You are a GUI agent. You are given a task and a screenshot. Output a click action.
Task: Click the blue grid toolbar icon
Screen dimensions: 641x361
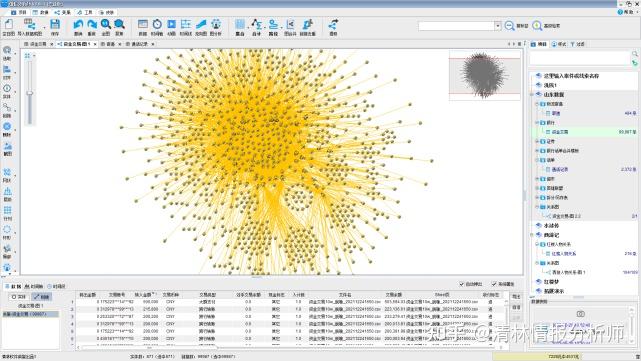[240, 25]
